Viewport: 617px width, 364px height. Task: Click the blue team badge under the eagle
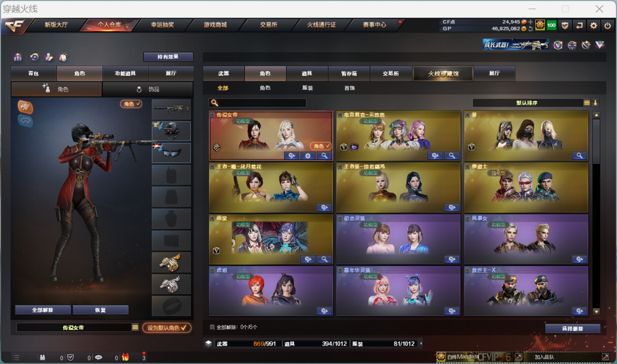(25, 121)
